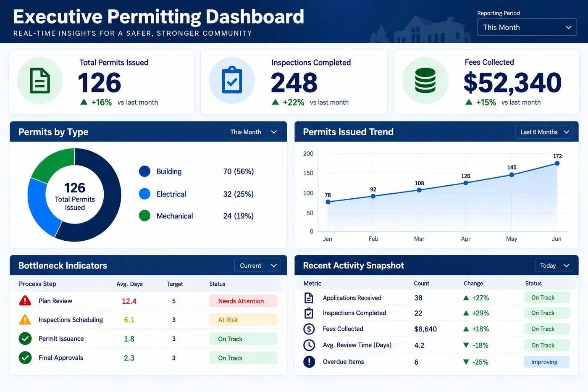Screen dimensions: 588x392
Task: Click the Avg. Review Time count 4.2
Action: tap(419, 345)
